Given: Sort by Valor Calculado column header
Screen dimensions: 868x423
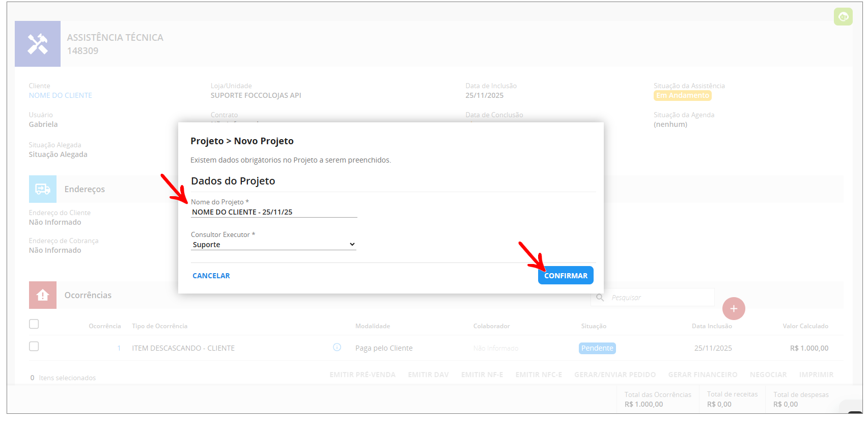Looking at the screenshot, I should (805, 326).
